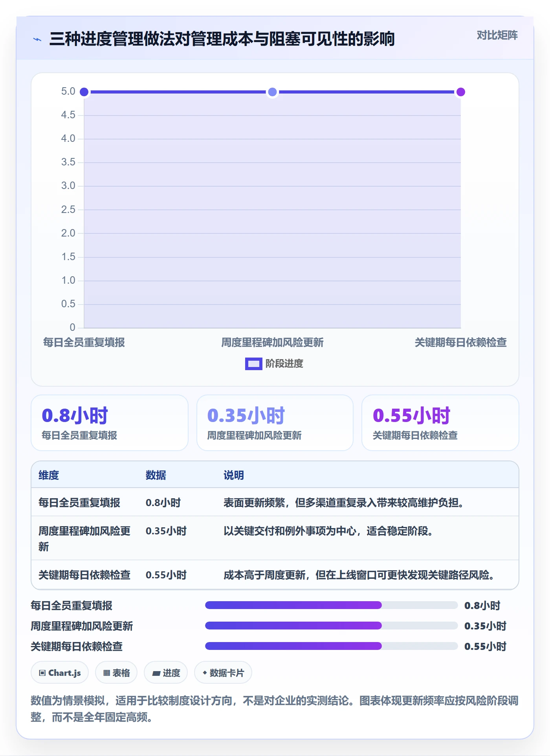Click the x-axis label 每日全员重复填报
550x756 pixels.
[84, 343]
